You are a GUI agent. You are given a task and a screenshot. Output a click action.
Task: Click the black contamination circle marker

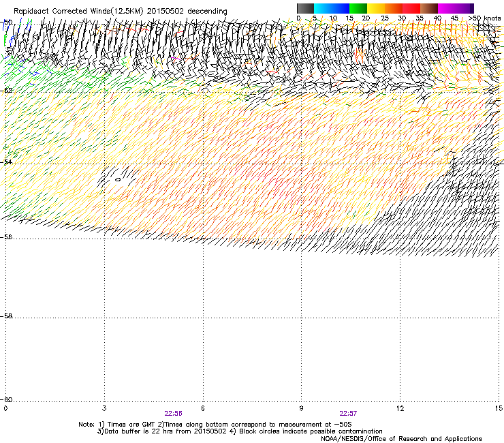click(x=118, y=179)
